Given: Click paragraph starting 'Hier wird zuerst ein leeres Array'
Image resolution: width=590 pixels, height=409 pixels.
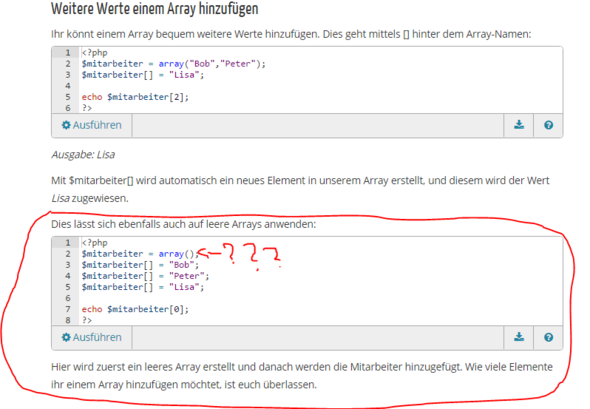Looking at the screenshot, I should [302, 376].
